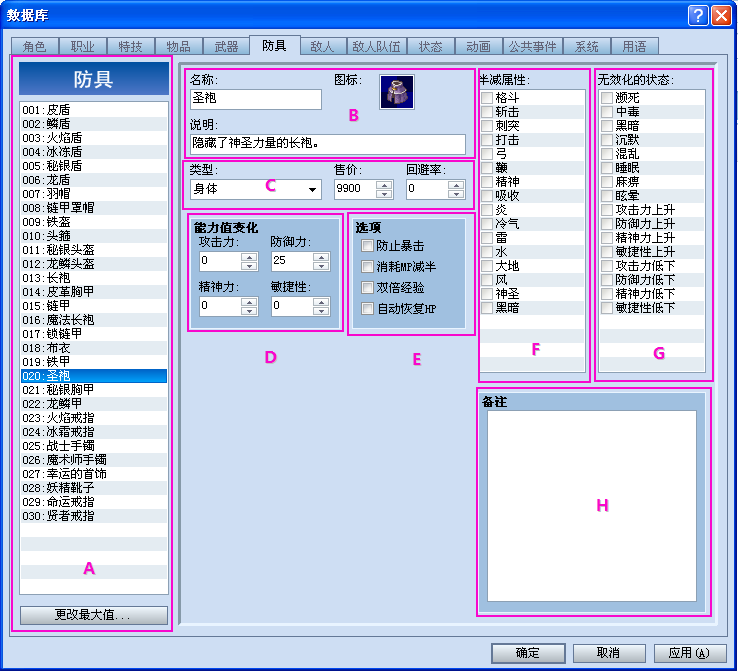Click the 售价 field showing 9900

click(x=355, y=189)
